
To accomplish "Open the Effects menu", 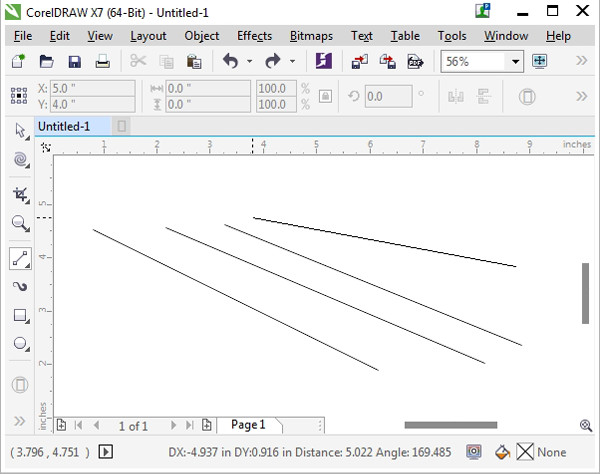I will pos(254,36).
